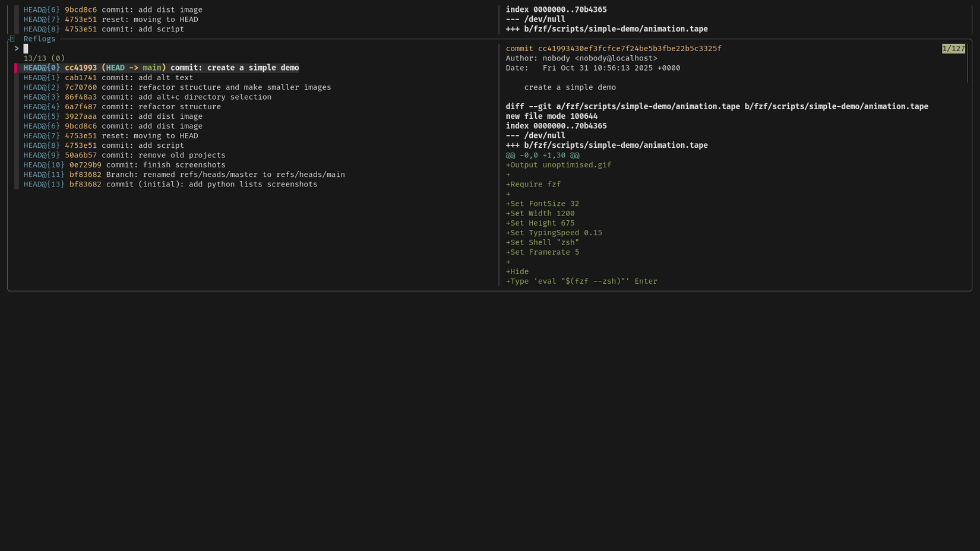Screen dimensions: 980x551
Task: Click the pink selection marker on current entry
Action: (x=17, y=67)
